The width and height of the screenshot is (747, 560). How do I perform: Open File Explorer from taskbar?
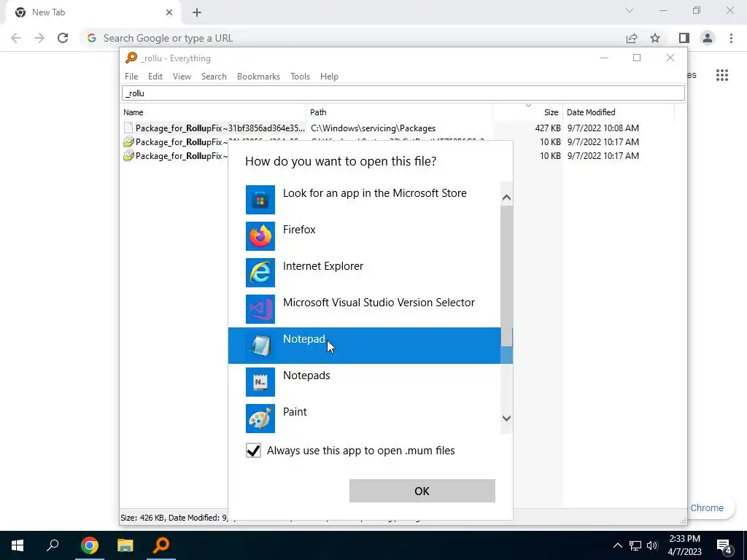pyautogui.click(x=125, y=545)
